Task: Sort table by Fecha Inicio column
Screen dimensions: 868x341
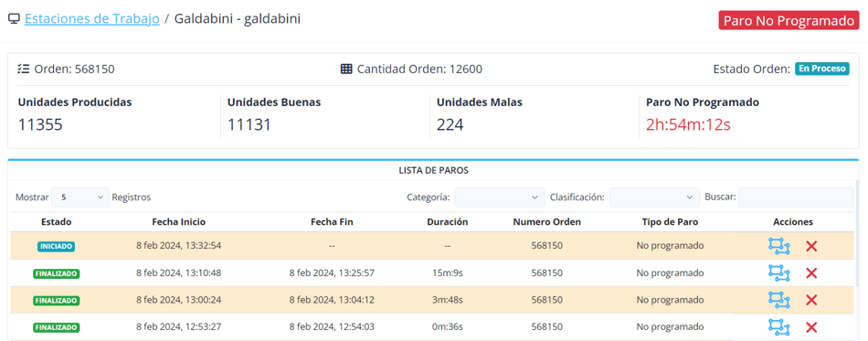Action: (179, 222)
